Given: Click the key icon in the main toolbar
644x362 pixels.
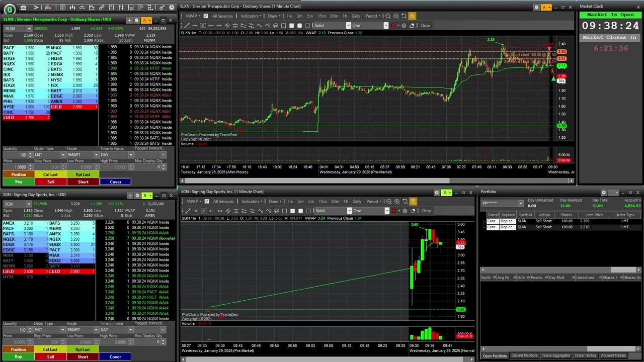Looking at the screenshot, I should [162, 8].
